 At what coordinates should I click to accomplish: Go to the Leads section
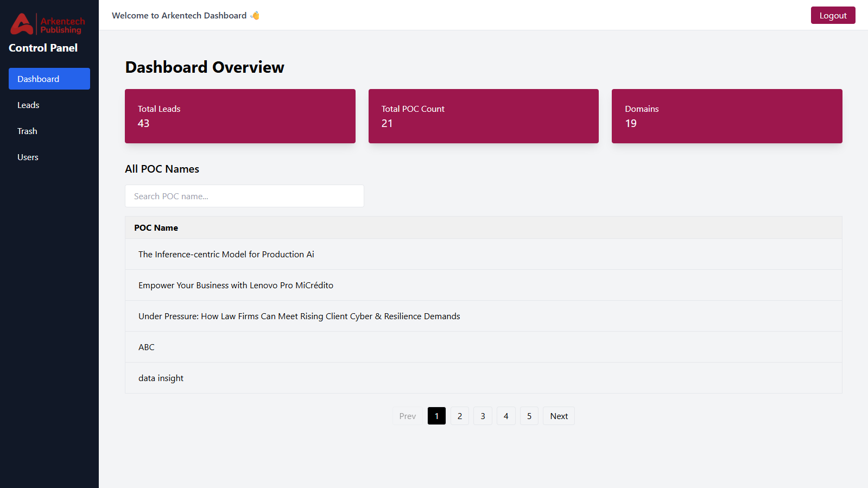pyautogui.click(x=28, y=105)
